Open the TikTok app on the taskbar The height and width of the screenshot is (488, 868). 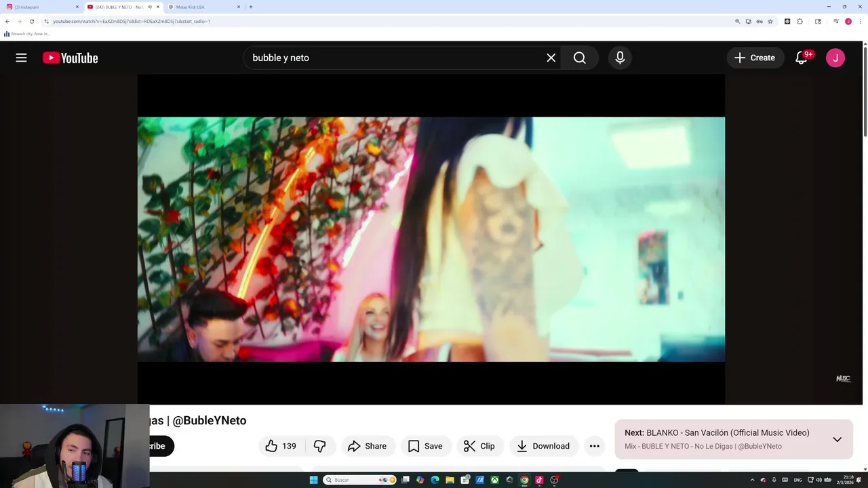[x=539, y=480]
